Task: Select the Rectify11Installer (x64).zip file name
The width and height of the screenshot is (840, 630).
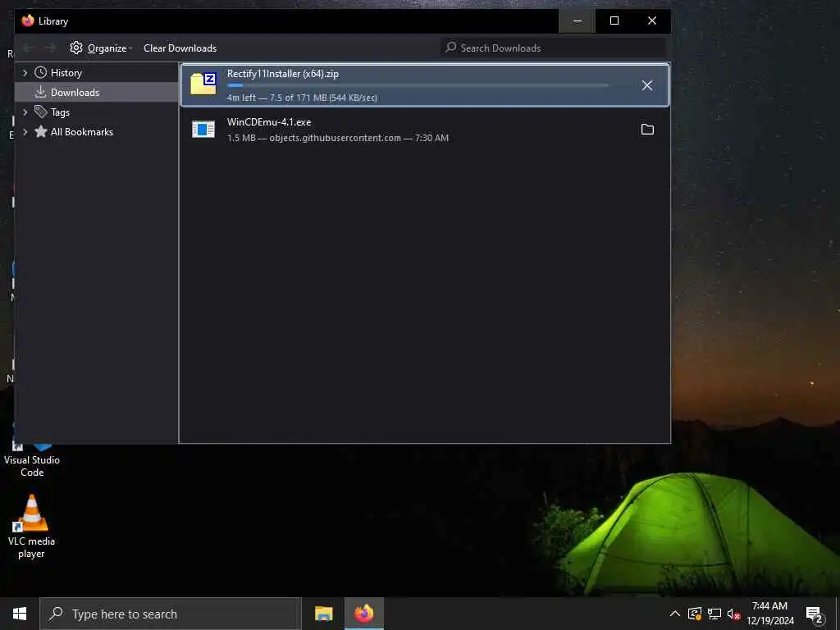Action: point(283,74)
